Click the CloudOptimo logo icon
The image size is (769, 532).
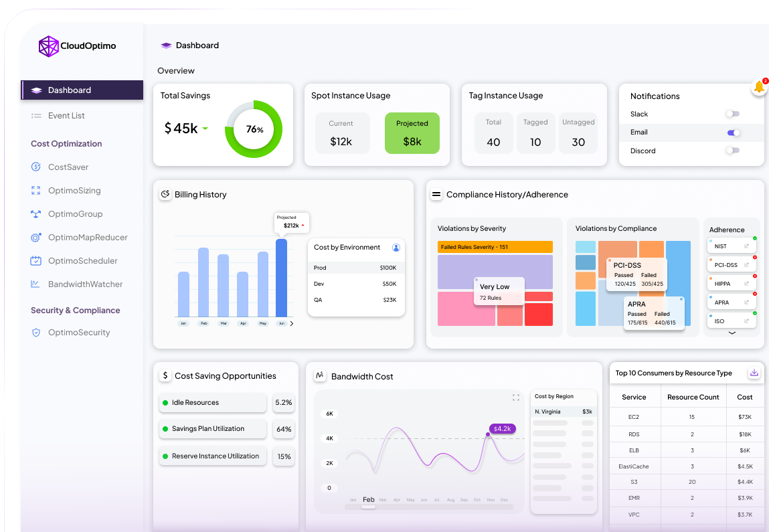[49, 46]
